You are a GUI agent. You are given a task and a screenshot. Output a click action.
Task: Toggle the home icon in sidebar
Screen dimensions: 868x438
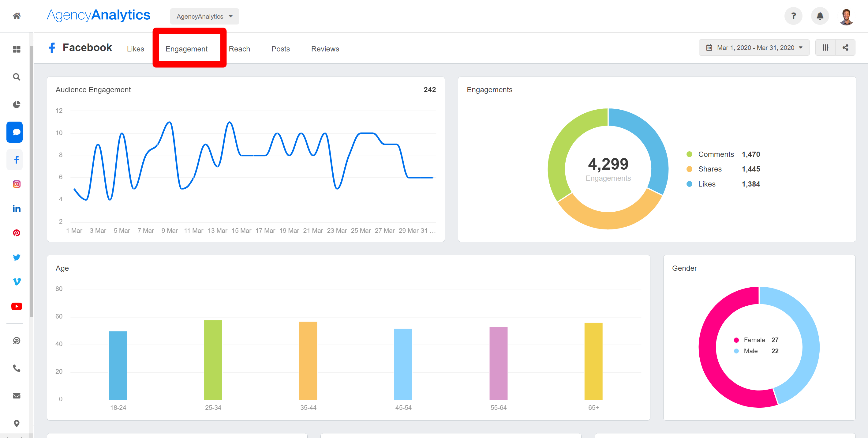(x=15, y=16)
